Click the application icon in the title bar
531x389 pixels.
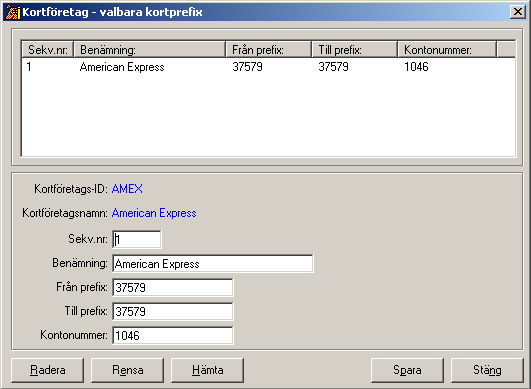coord(13,12)
